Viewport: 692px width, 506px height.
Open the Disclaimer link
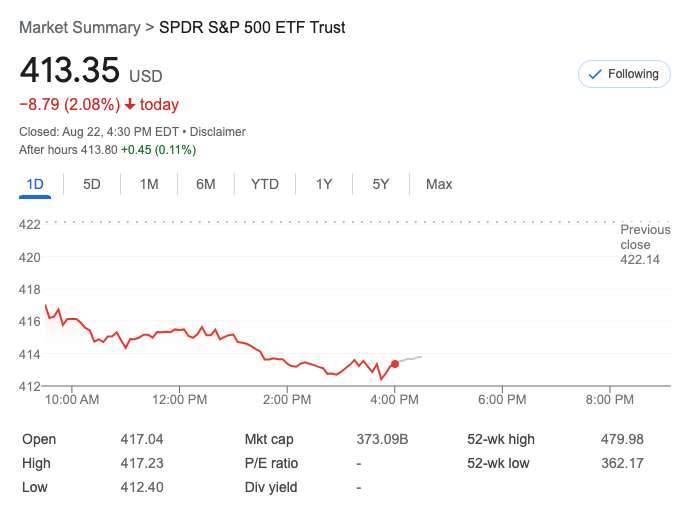(x=218, y=132)
